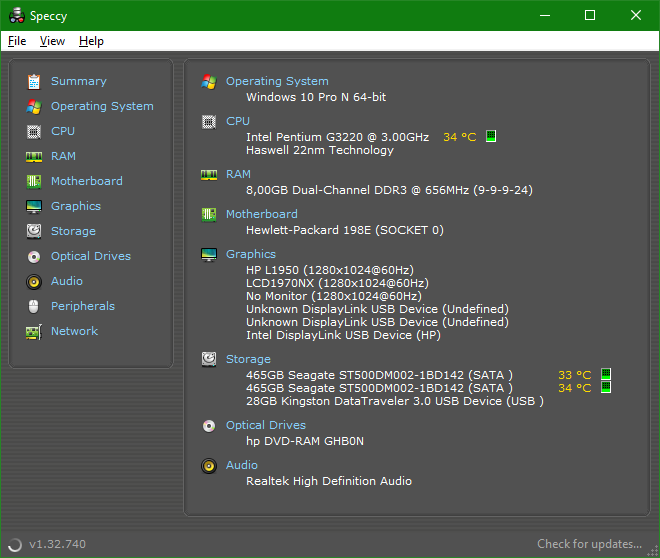Click the Peripherals mouse icon in sidebar
660x558 pixels.
(34, 306)
